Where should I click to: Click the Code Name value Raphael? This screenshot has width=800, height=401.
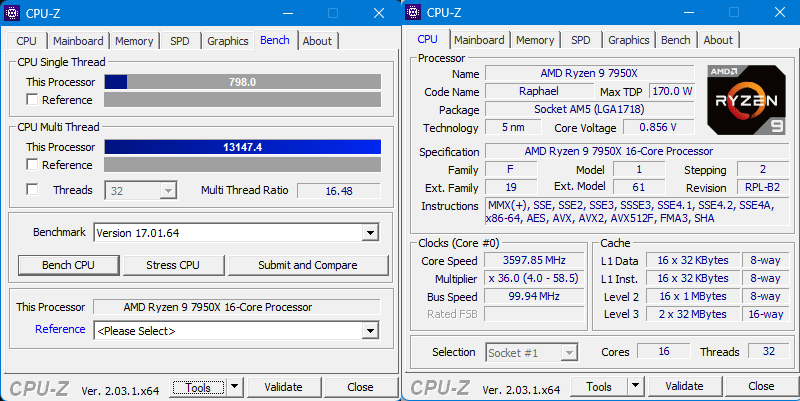[x=539, y=91]
